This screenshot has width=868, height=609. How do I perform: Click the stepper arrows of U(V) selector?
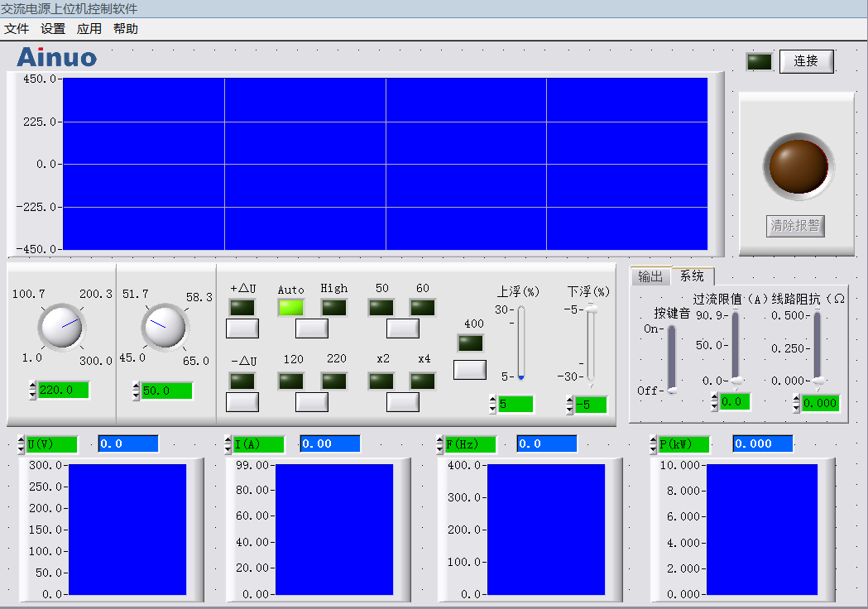22,445
